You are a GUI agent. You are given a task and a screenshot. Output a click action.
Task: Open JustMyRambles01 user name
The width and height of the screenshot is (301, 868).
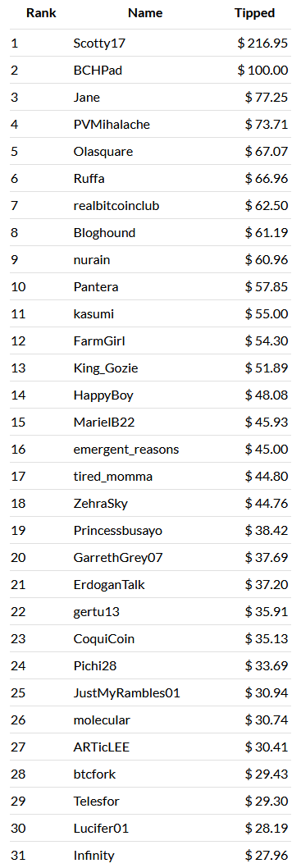tap(126, 694)
